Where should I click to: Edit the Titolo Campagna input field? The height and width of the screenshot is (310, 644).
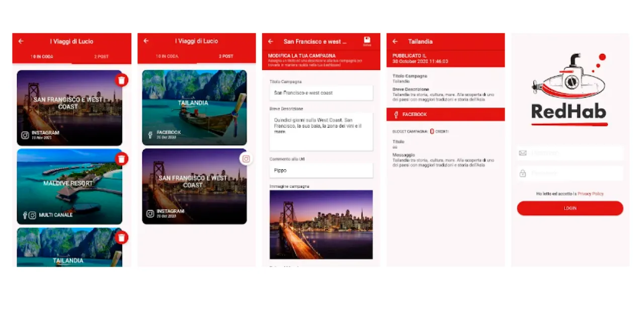pyautogui.click(x=321, y=93)
